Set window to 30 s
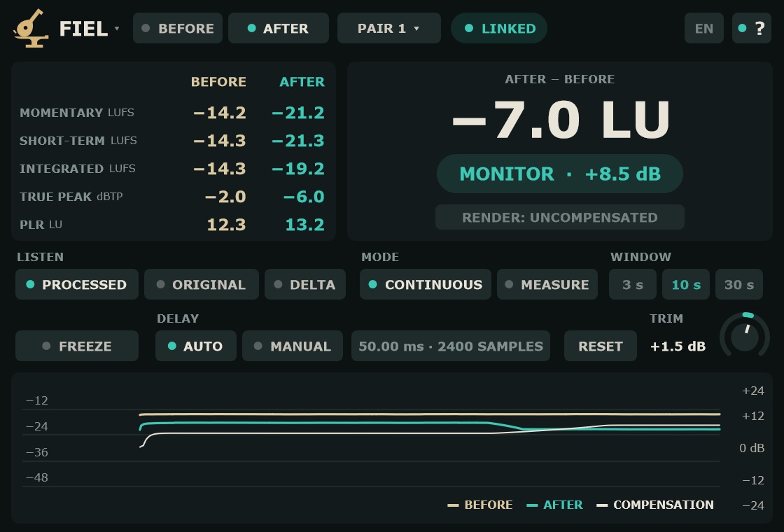 pyautogui.click(x=739, y=284)
